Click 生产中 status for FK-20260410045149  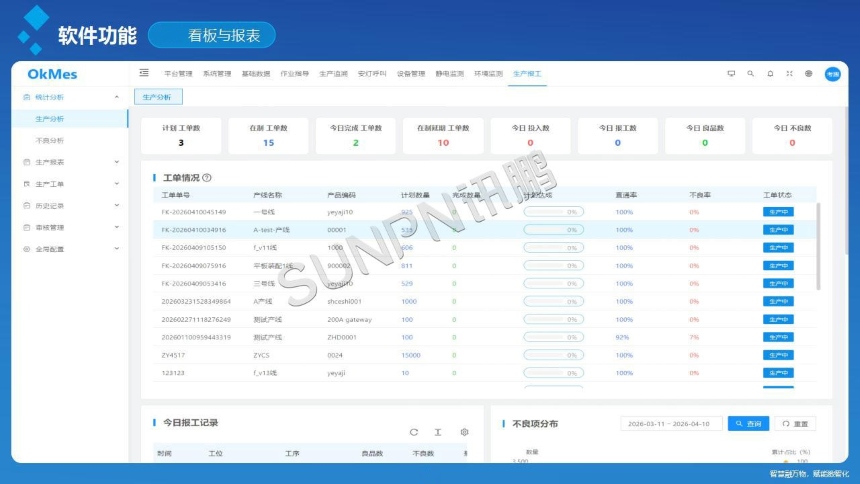[x=778, y=212]
